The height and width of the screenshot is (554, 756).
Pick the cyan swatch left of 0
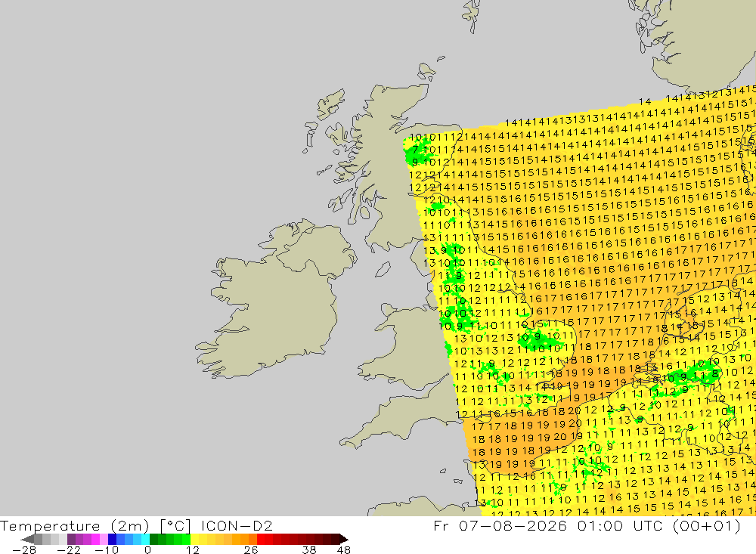(x=145, y=539)
